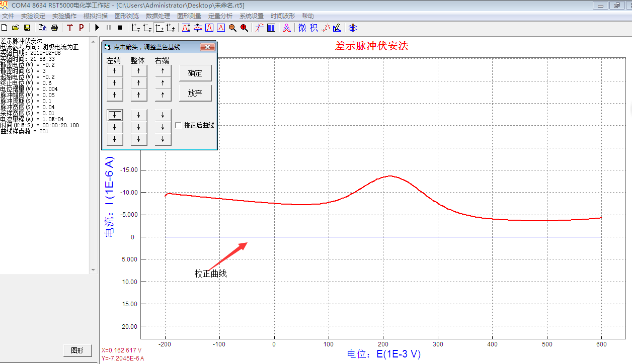632x364 pixels.
Task: Click top up arrow under 左端
Action: click(115, 71)
